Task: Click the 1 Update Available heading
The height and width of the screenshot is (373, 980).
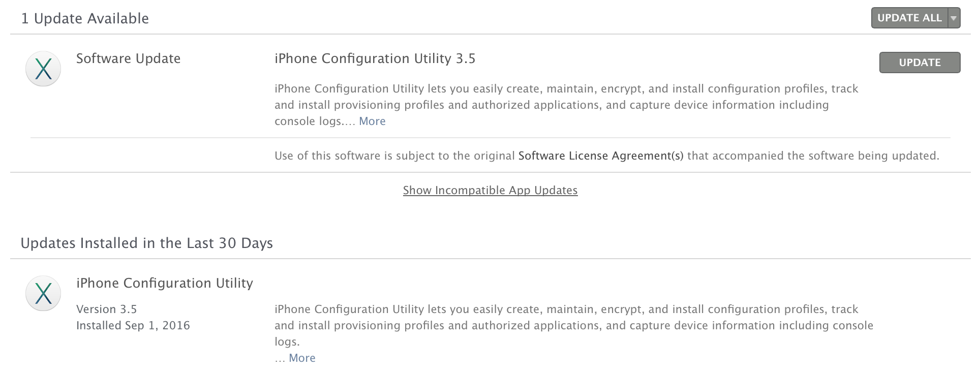Action: [x=85, y=19]
